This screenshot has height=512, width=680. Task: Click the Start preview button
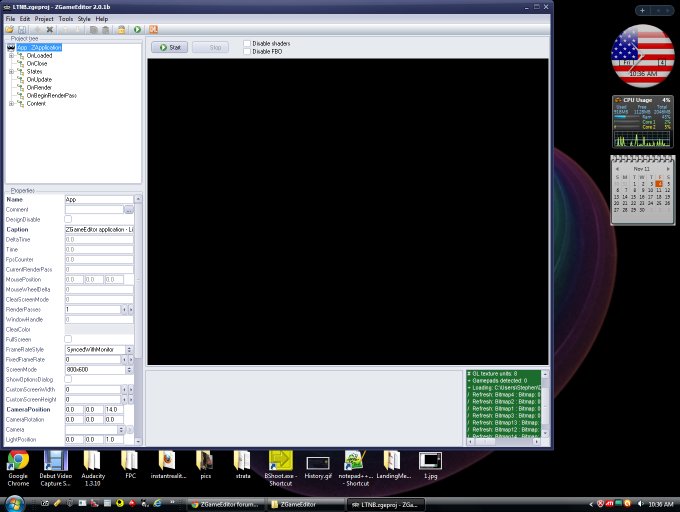tap(170, 47)
